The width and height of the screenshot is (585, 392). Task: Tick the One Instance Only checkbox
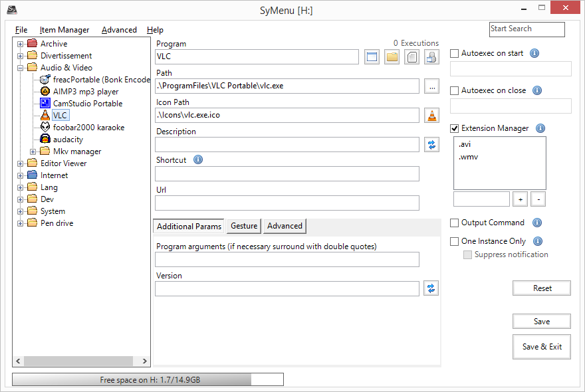pyautogui.click(x=455, y=241)
